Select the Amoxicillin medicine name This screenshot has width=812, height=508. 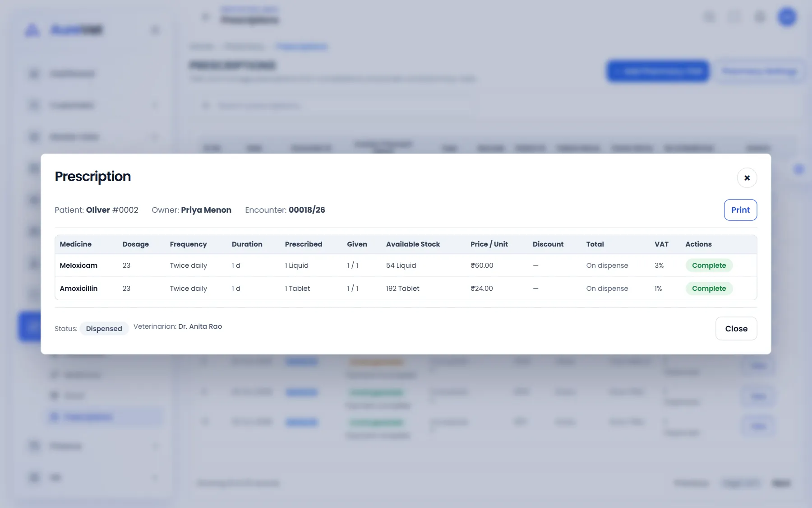(78, 289)
